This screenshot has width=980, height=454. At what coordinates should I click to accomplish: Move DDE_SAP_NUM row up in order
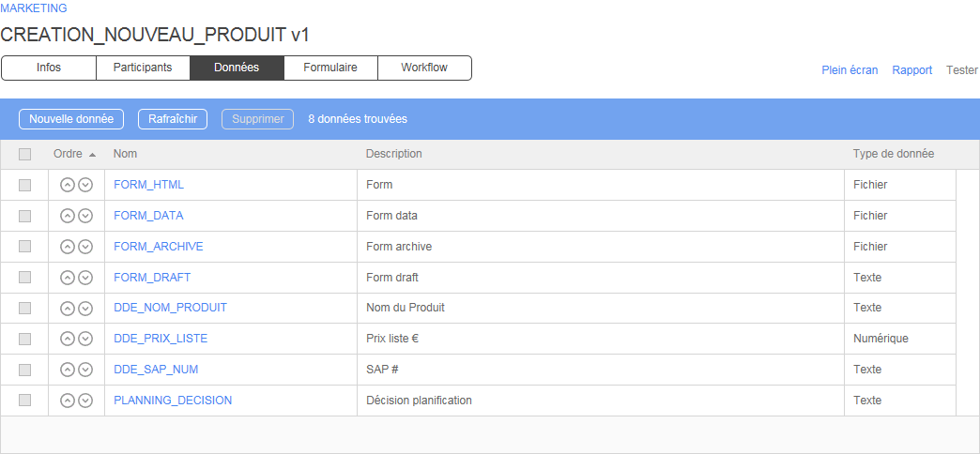tap(67, 370)
